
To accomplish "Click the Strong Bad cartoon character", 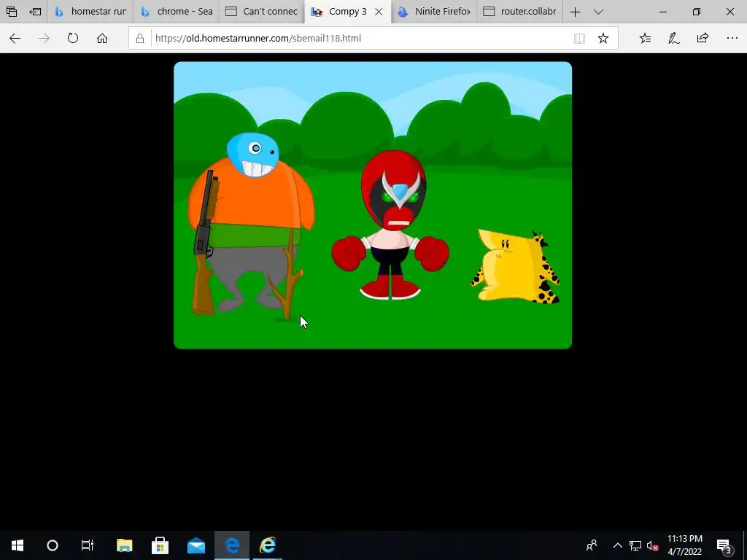I will click(390, 225).
